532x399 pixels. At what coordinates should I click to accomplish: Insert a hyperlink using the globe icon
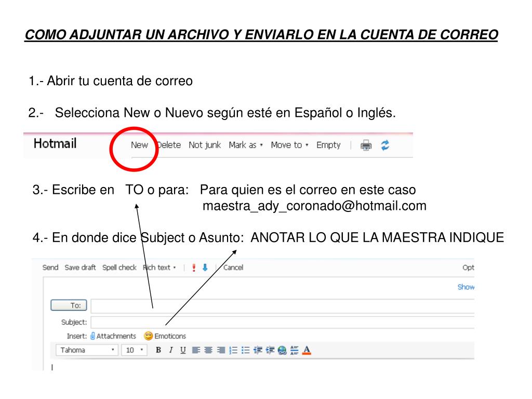point(282,350)
